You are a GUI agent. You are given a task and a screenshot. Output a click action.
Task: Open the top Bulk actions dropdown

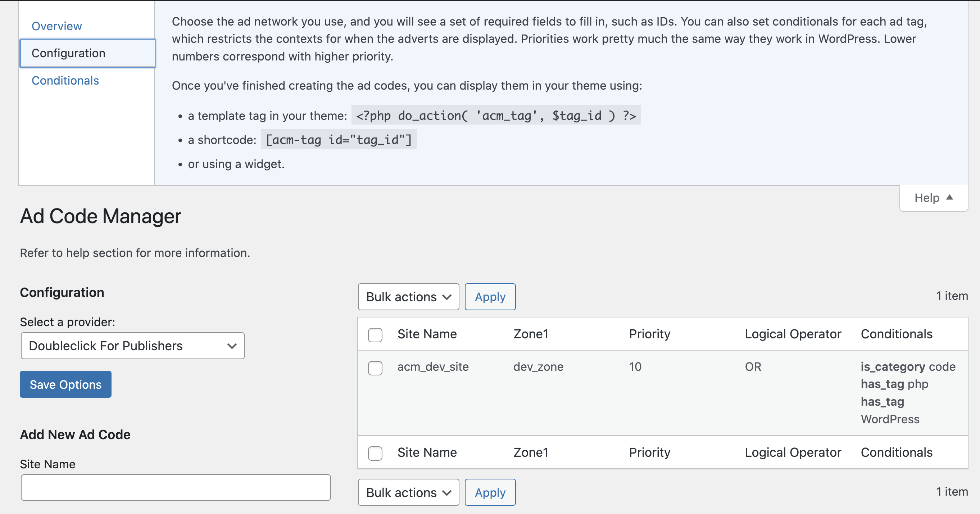click(x=408, y=297)
